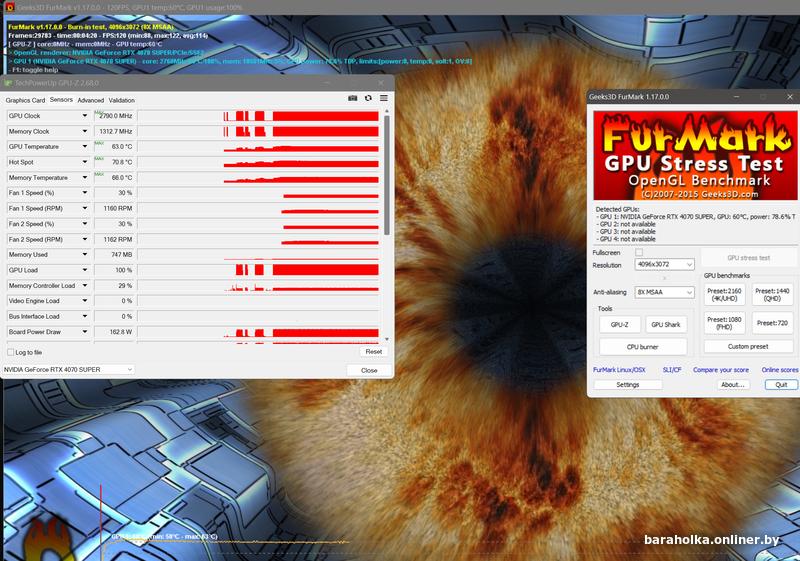Open the GPU-Z hamburger menu icon
Image resolution: width=800 pixels, height=561 pixels.
point(384,98)
